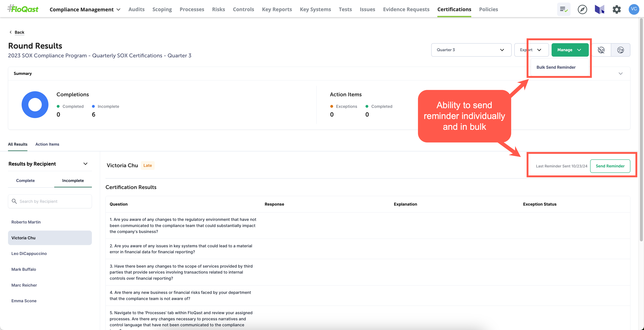Click the Round Results heading
644x330 pixels.
(35, 46)
